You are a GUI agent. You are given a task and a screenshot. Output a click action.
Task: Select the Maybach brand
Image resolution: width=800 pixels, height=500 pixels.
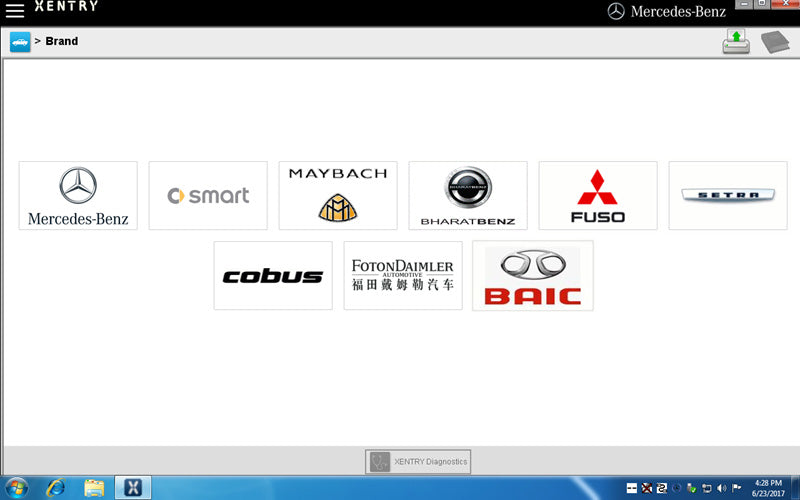pos(338,196)
